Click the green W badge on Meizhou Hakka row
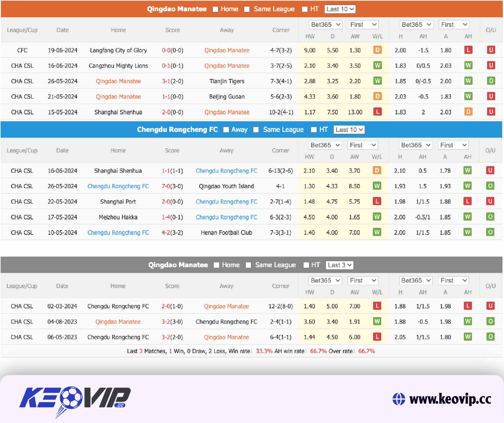 [x=377, y=217]
